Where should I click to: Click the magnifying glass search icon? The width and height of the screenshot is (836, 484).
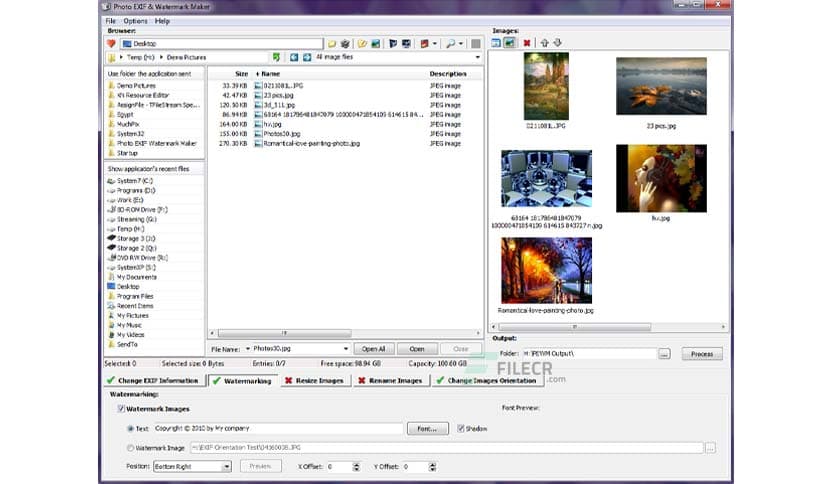(x=451, y=44)
